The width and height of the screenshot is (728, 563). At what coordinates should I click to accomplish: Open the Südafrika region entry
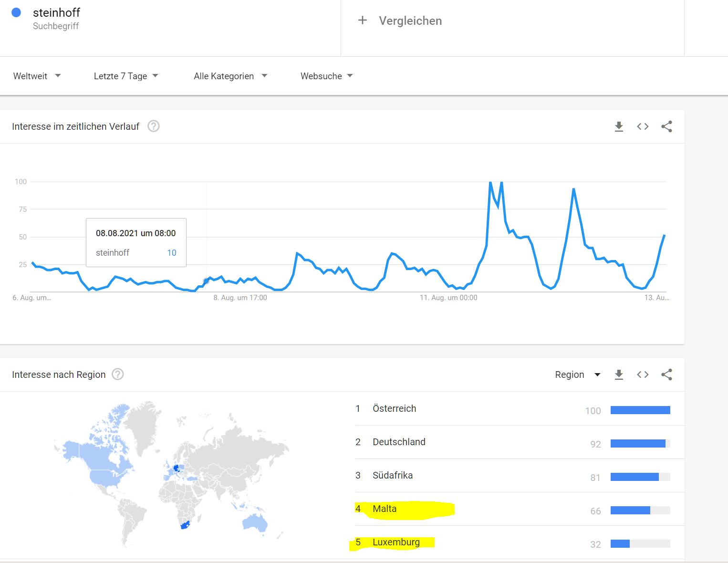(393, 475)
